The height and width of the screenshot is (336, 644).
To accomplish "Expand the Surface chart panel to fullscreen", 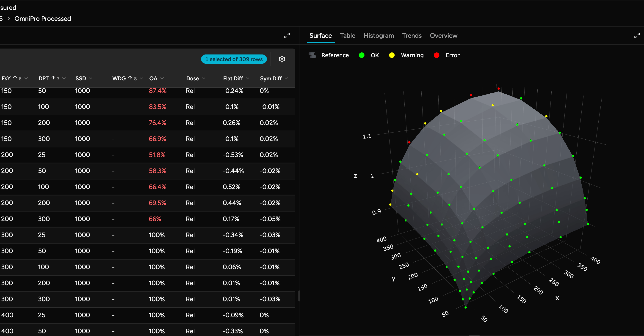I will pos(637,35).
